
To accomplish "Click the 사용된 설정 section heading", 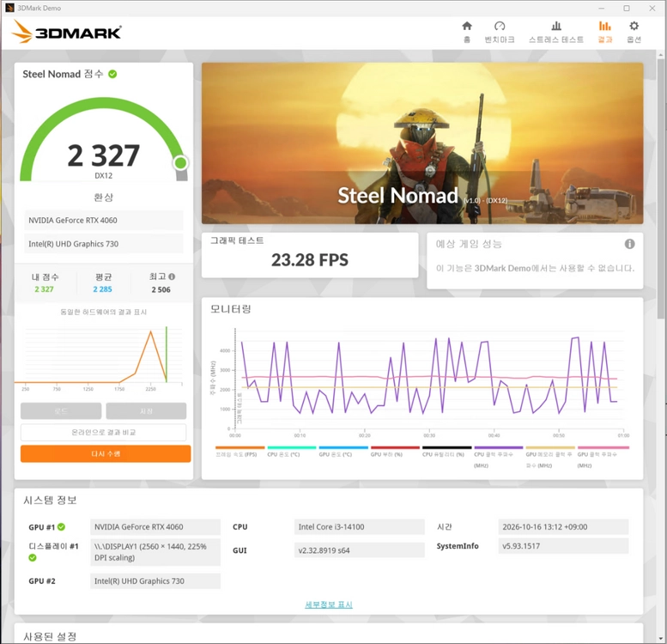I will [x=50, y=636].
